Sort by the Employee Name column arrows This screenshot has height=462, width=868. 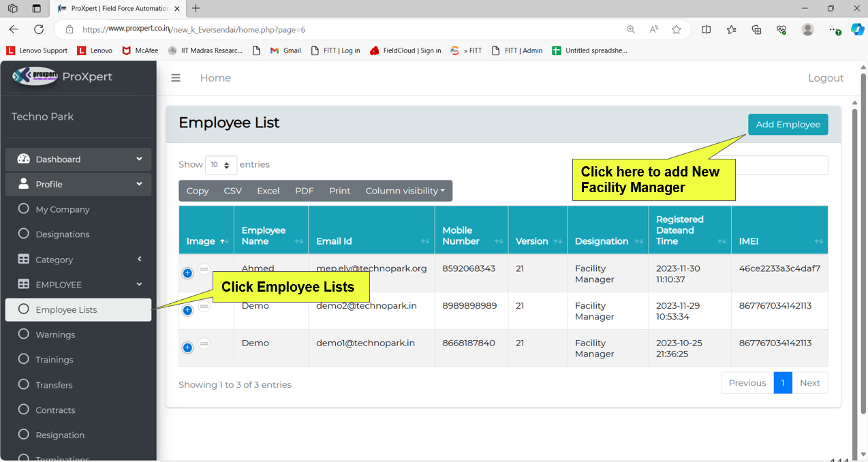pos(298,242)
